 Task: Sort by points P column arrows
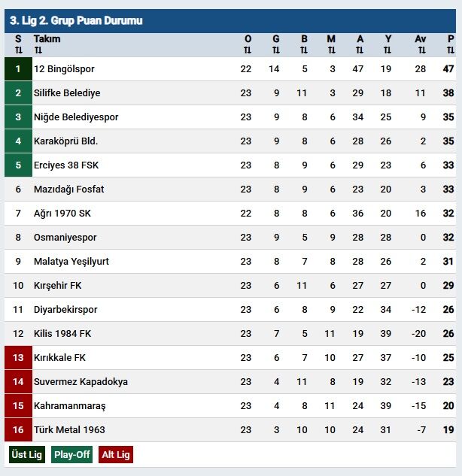450,50
